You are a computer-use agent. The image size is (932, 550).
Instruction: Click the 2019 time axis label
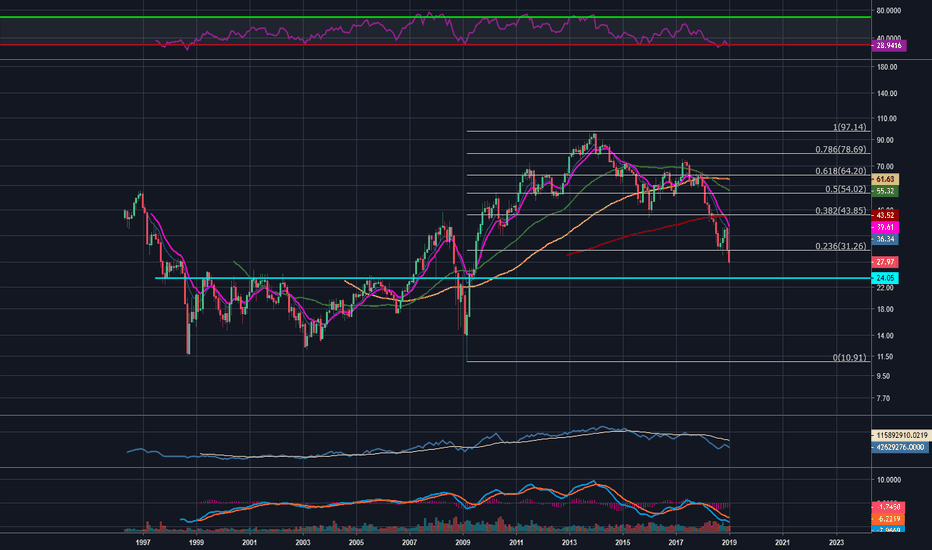click(x=729, y=542)
